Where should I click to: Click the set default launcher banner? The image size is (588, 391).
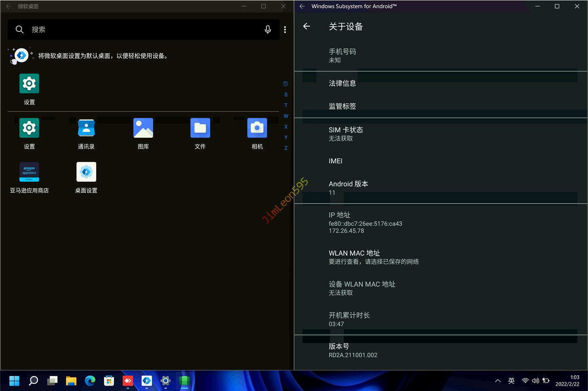point(103,56)
